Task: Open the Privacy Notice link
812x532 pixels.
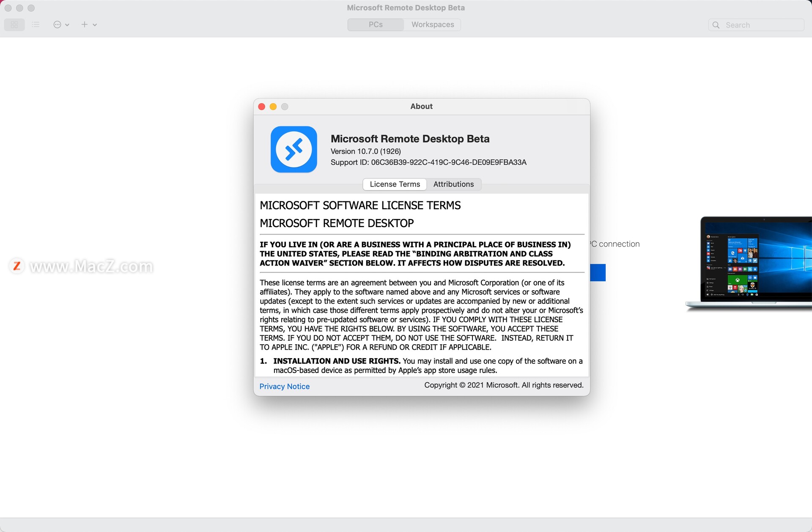Action: tap(285, 387)
